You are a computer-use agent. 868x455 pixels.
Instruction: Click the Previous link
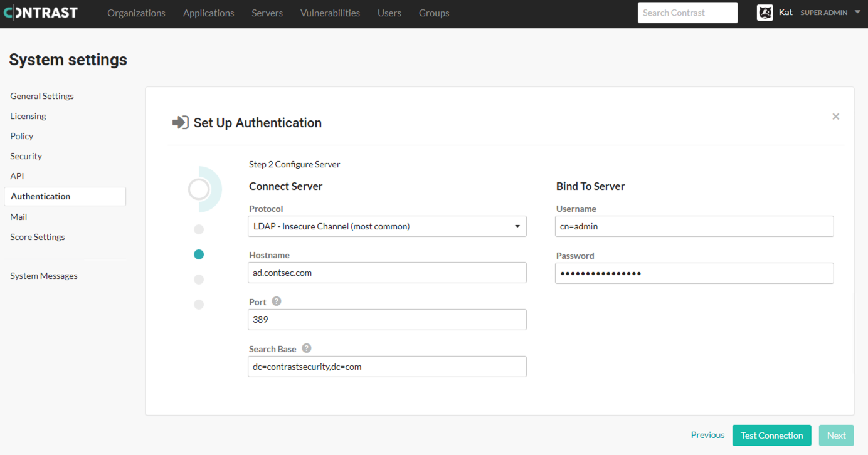(x=707, y=435)
